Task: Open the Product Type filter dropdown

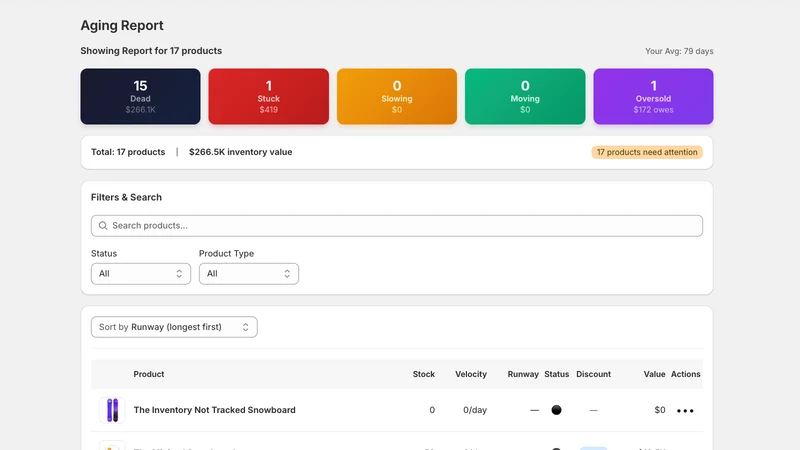Action: point(249,274)
